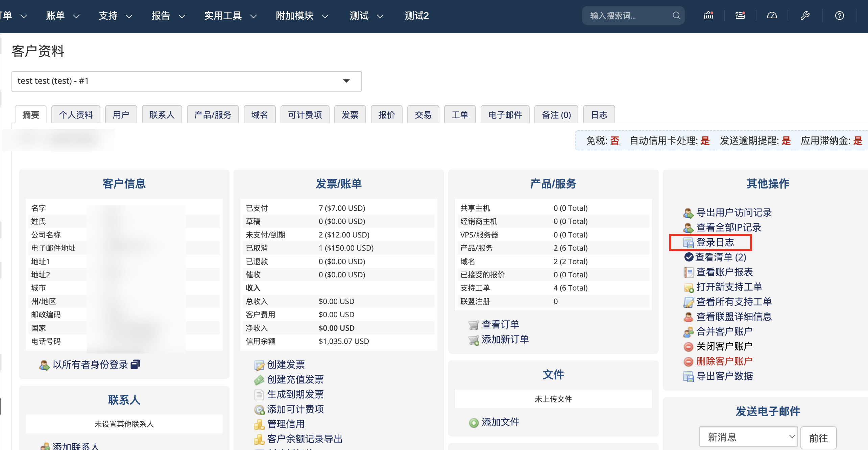Click the help question mark icon
The image size is (868, 450).
pyautogui.click(x=839, y=16)
